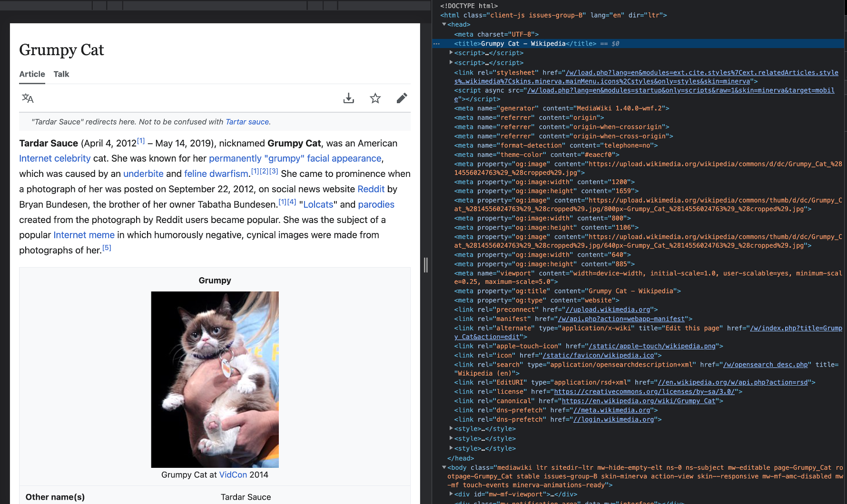Click the VidCon link in caption

pyautogui.click(x=233, y=475)
